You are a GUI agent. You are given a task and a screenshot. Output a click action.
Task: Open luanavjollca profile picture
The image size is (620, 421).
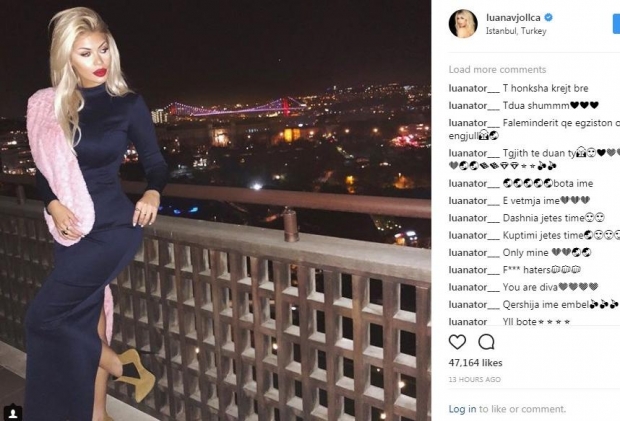(463, 24)
